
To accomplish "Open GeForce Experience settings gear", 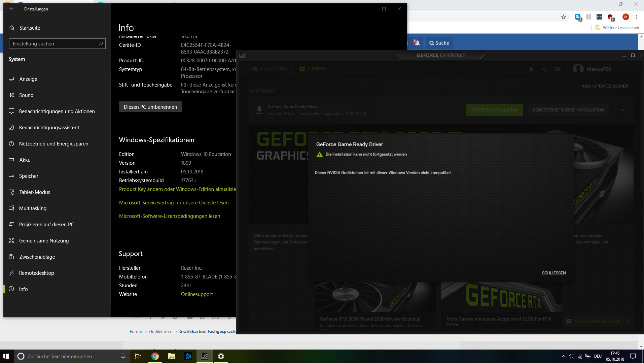I will pyautogui.click(x=558, y=69).
